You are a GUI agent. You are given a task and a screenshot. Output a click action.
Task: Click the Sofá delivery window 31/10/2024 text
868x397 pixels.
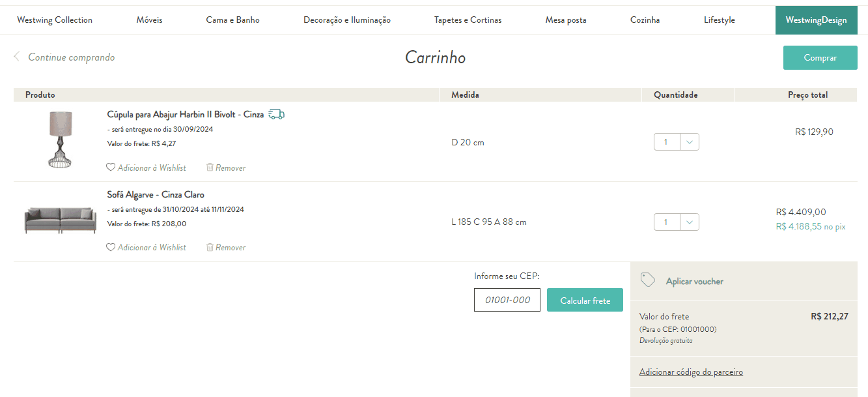[176, 209]
